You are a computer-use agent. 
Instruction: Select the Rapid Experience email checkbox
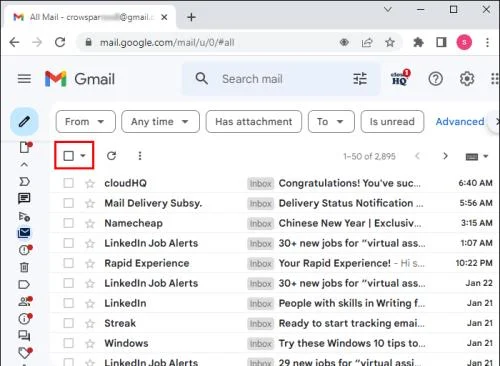tap(68, 263)
